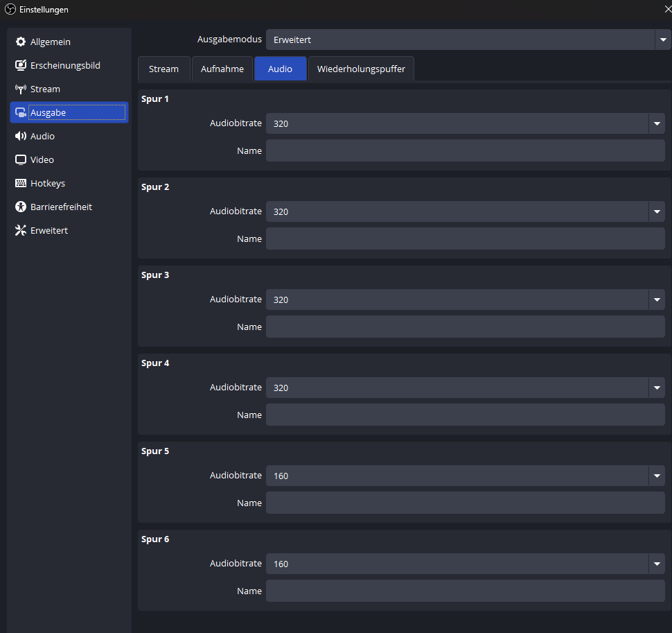Open Video settings monitor icon
The height and width of the screenshot is (633, 672).
click(x=21, y=160)
